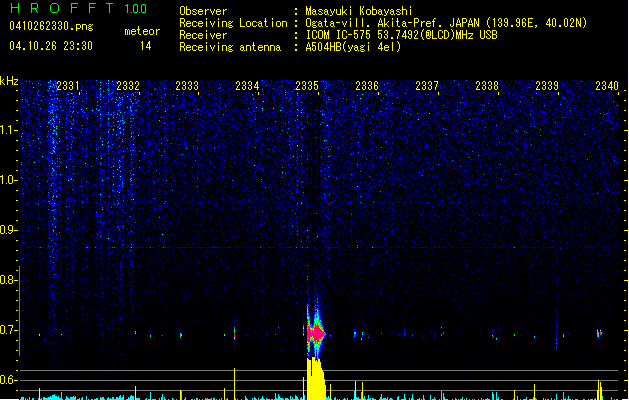The height and width of the screenshot is (400, 629).
Task: Click time marker 2332
Action: click(x=128, y=86)
